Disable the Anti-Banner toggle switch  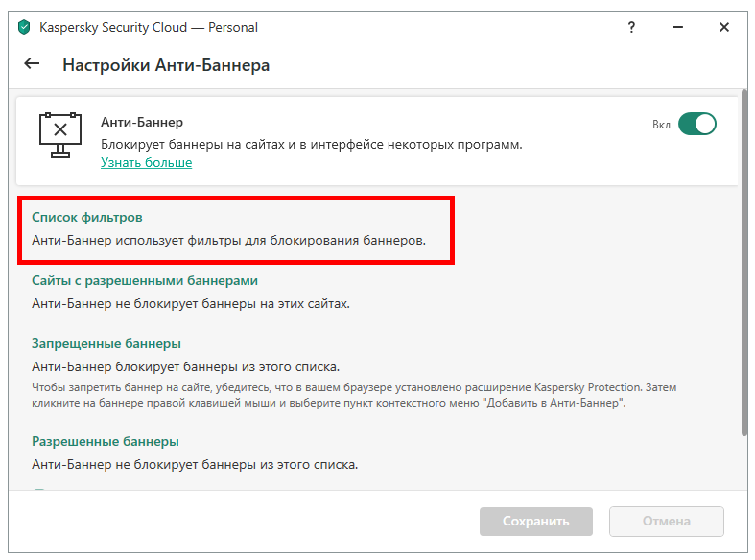click(696, 124)
